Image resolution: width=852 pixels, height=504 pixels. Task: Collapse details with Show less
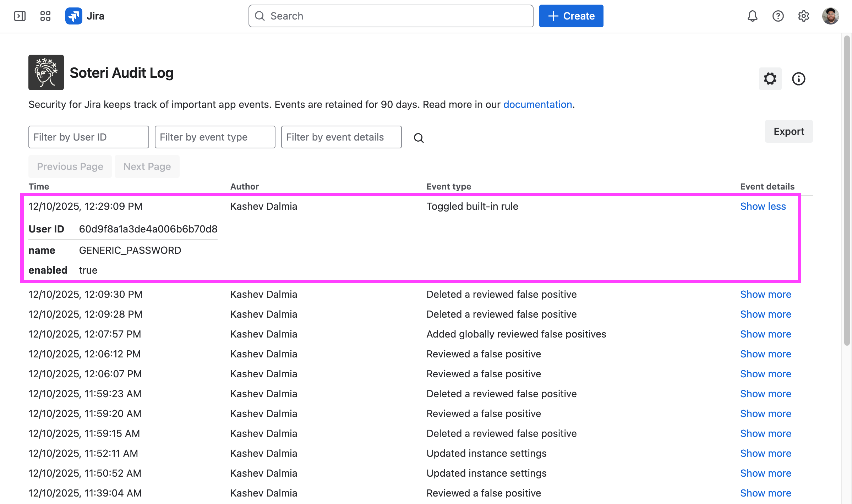tap(763, 206)
